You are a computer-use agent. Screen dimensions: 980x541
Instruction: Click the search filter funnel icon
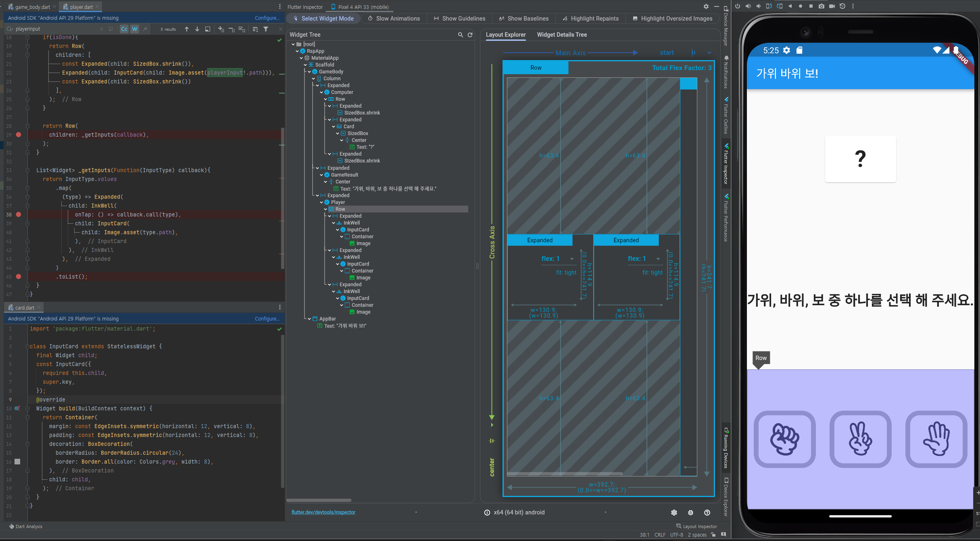266,29
